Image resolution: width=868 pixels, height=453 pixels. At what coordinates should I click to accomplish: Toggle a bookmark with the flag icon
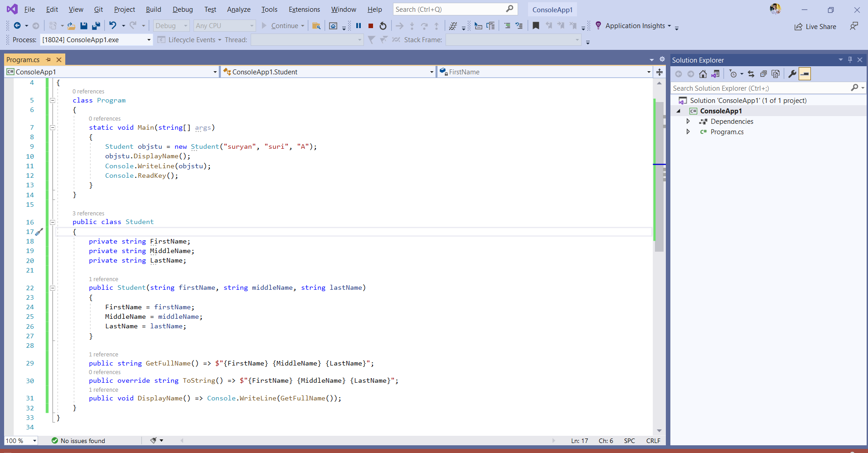(536, 26)
